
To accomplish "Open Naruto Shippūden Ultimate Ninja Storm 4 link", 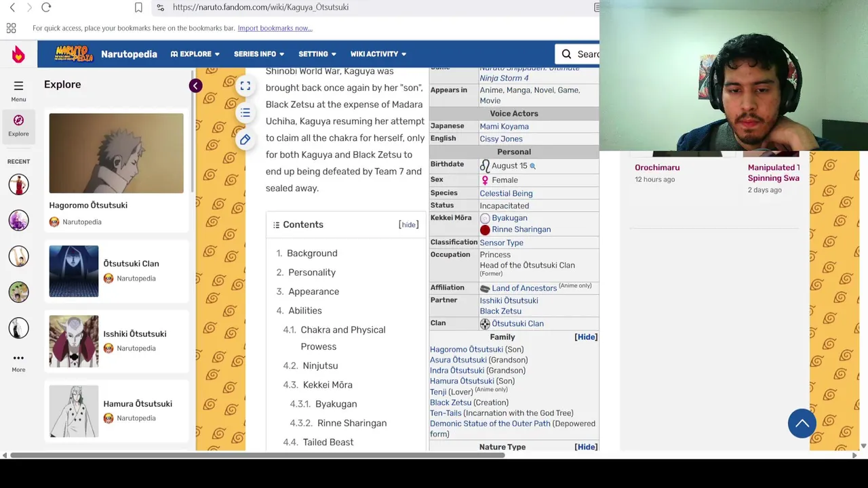I will pos(530,73).
